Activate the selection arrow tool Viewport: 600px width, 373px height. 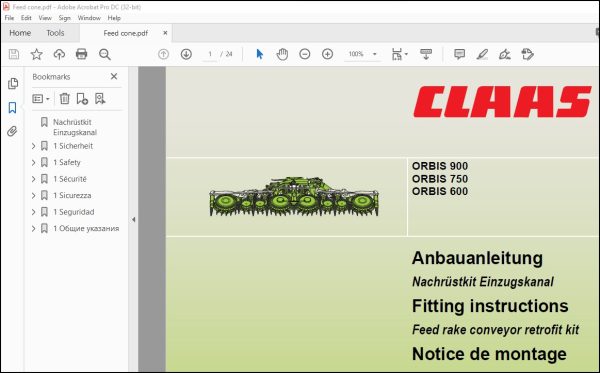coord(259,54)
